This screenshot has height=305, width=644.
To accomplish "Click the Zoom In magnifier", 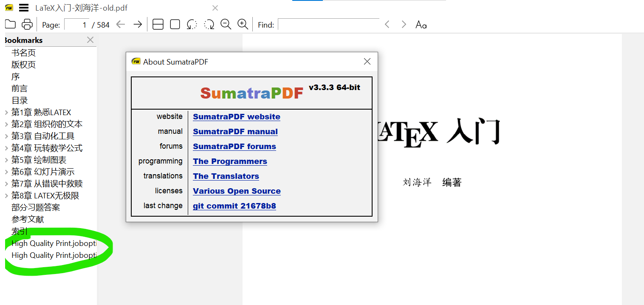I will click(x=243, y=24).
